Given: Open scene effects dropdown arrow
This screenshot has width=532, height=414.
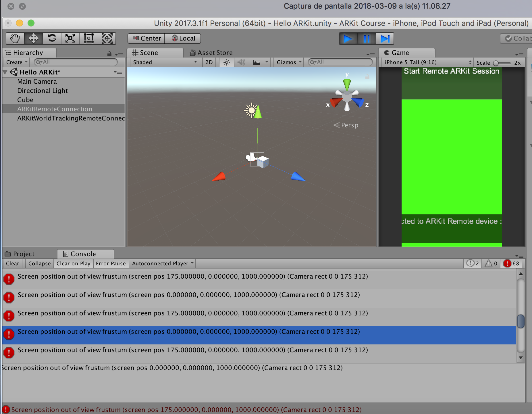Looking at the screenshot, I should click(267, 62).
